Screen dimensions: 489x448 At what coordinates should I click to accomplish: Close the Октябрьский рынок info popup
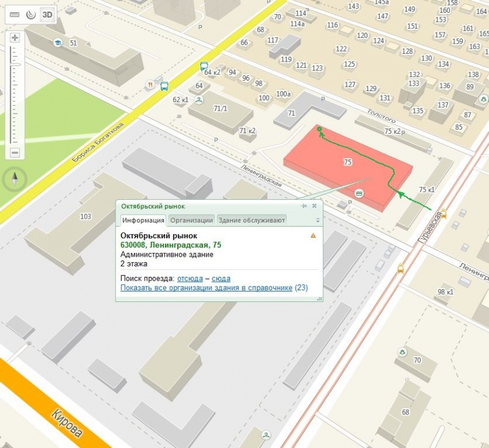314,206
